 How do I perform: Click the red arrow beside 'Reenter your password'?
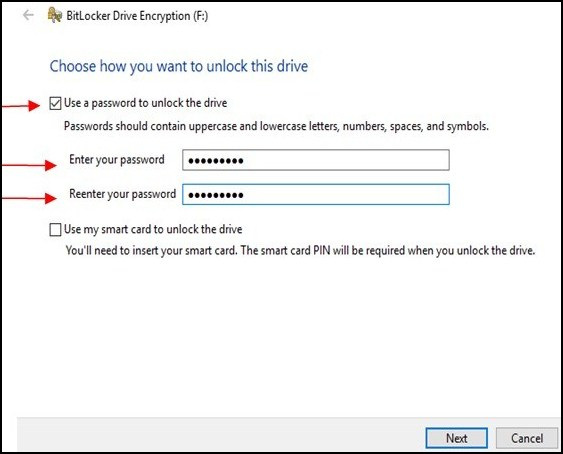coord(30,198)
